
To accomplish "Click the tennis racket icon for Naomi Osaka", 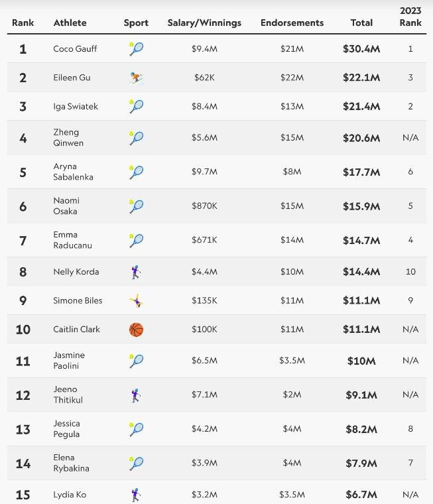I will (x=137, y=206).
